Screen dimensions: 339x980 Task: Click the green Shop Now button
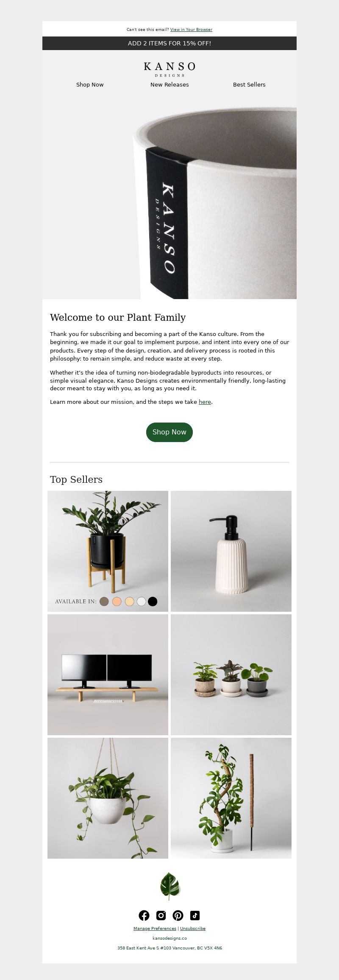tap(169, 432)
